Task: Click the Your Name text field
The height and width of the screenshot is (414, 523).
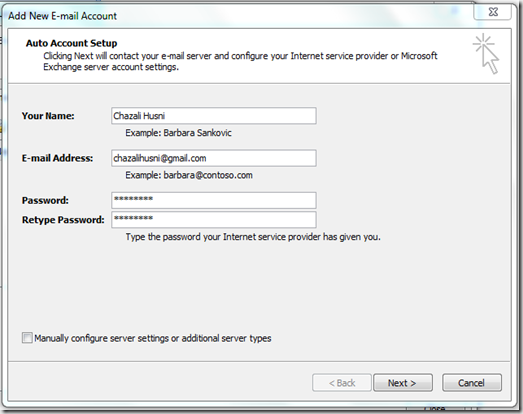Action: [x=214, y=116]
